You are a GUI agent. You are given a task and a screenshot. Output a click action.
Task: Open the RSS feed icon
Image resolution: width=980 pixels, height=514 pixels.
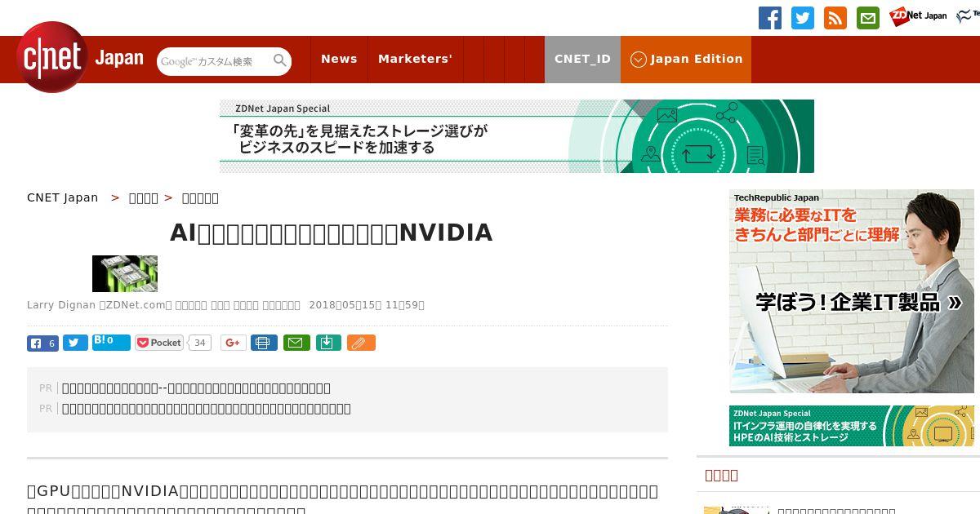[835, 18]
